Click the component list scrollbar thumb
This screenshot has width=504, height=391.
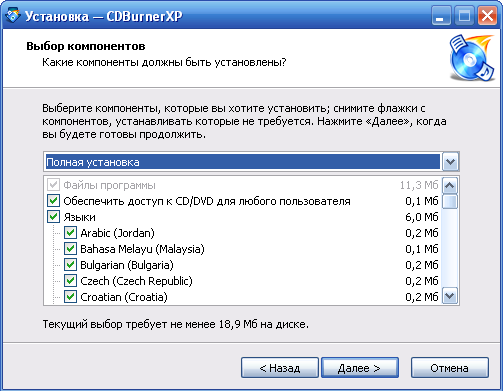pyautogui.click(x=450, y=201)
